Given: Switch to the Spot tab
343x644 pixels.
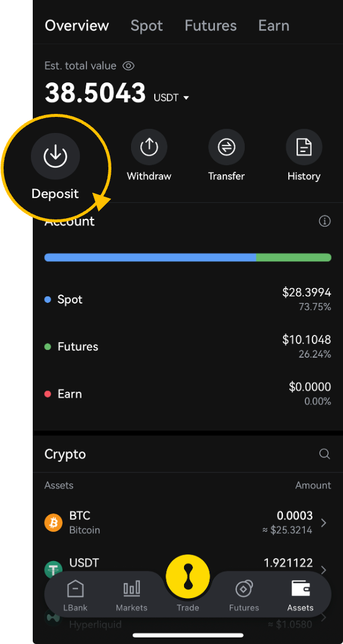Looking at the screenshot, I should 146,26.
